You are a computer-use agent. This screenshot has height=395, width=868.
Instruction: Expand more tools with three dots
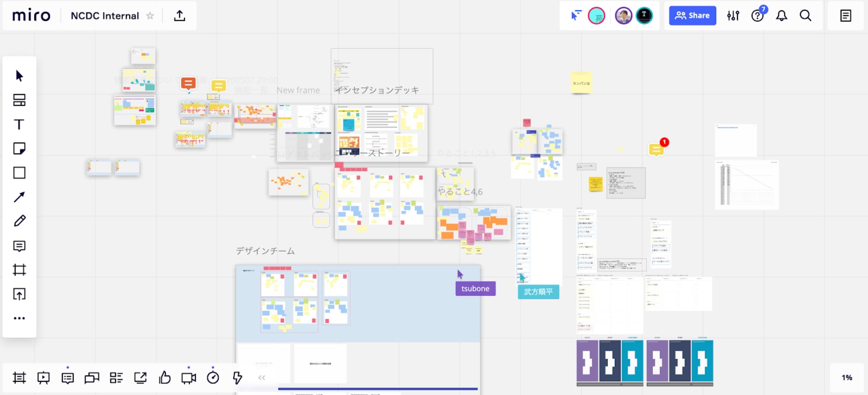(19, 318)
